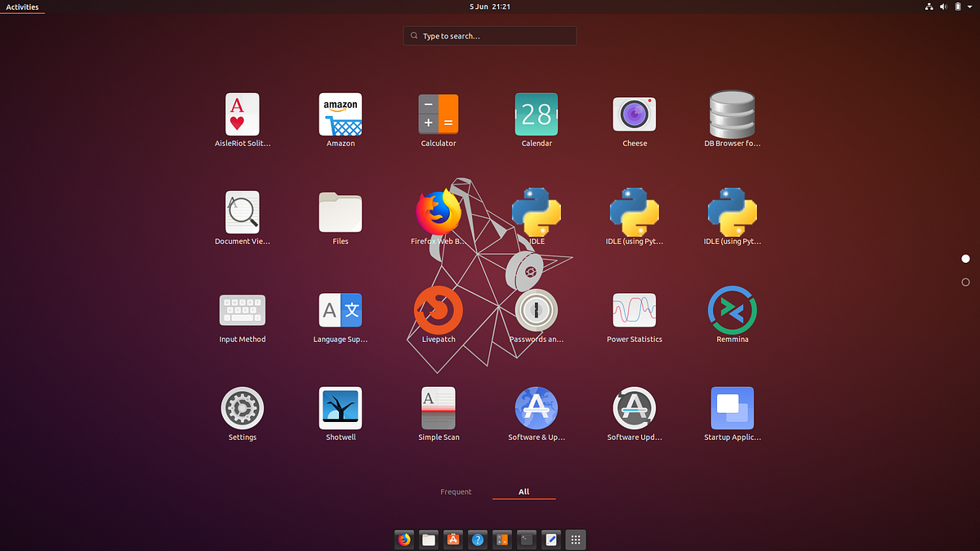Image resolution: width=980 pixels, height=551 pixels.
Task: Open the Activities overview
Action: point(22,7)
